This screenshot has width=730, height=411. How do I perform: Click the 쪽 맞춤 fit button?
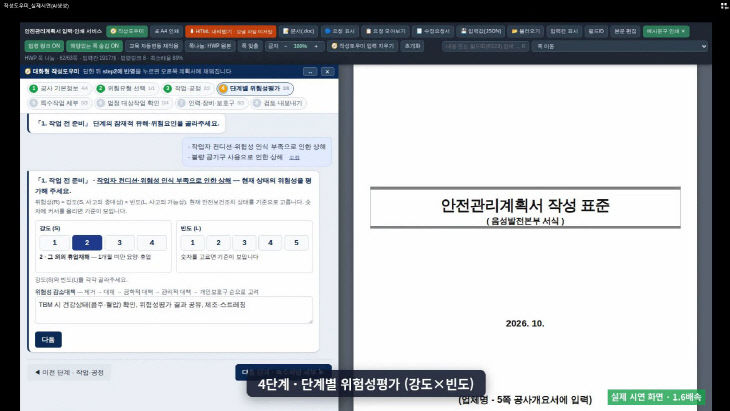pyautogui.click(x=250, y=46)
